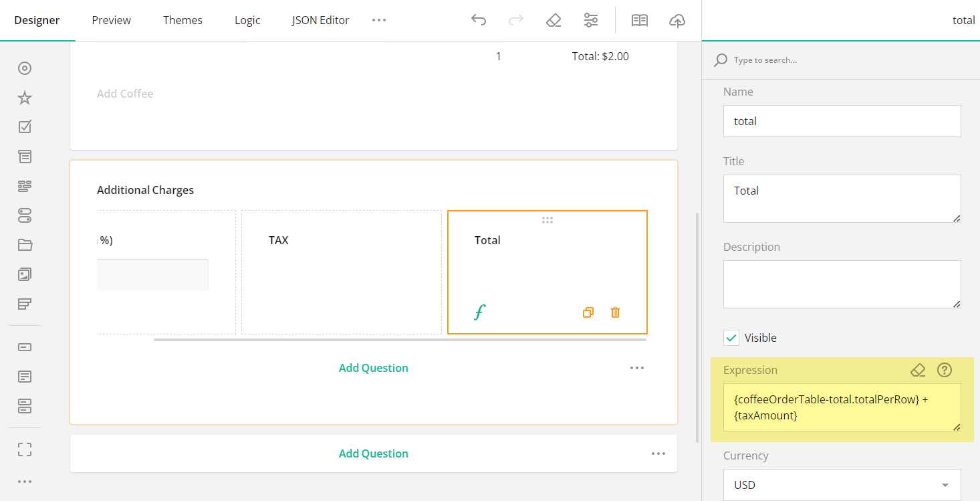
Task: Duplicate the Total question via copy icon
Action: pyautogui.click(x=588, y=312)
